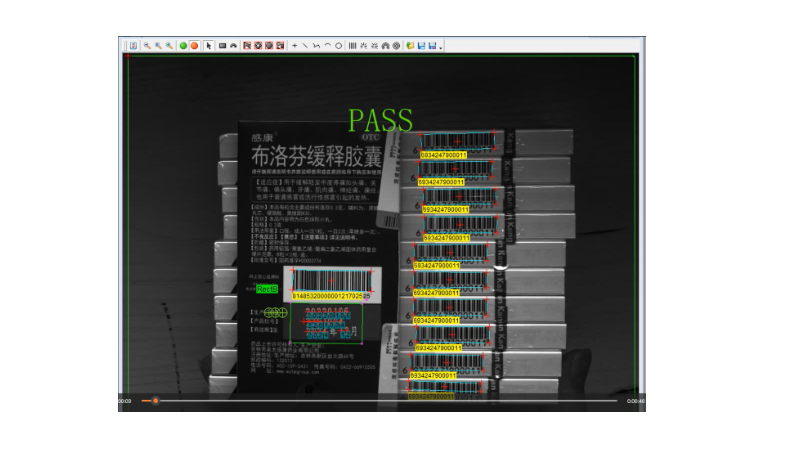800x453 pixels.
Task: Select the plus point tool
Action: [x=294, y=46]
